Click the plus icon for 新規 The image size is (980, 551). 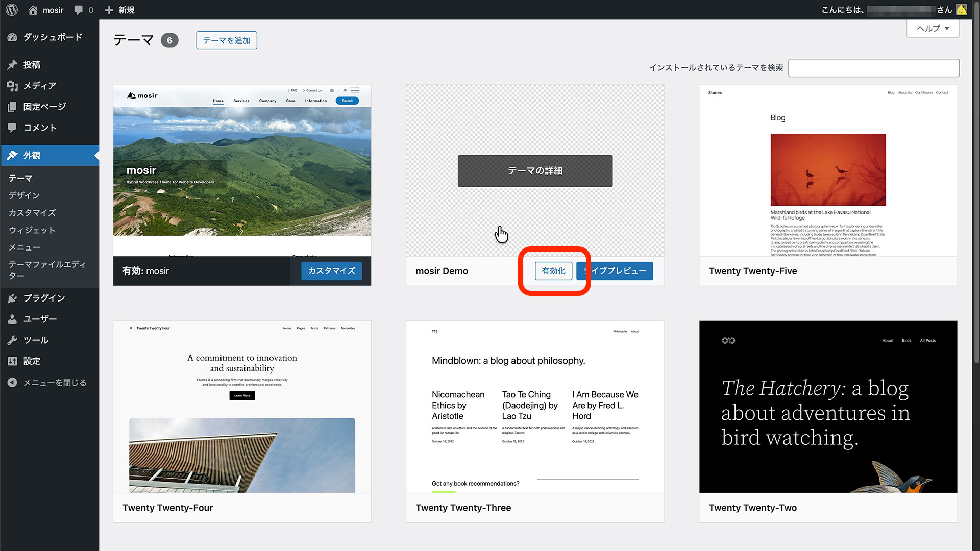point(109,10)
